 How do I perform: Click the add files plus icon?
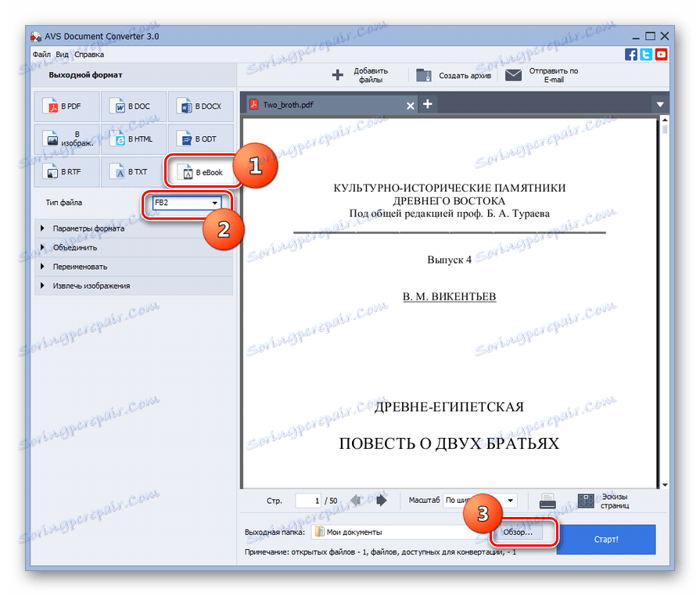tap(338, 75)
